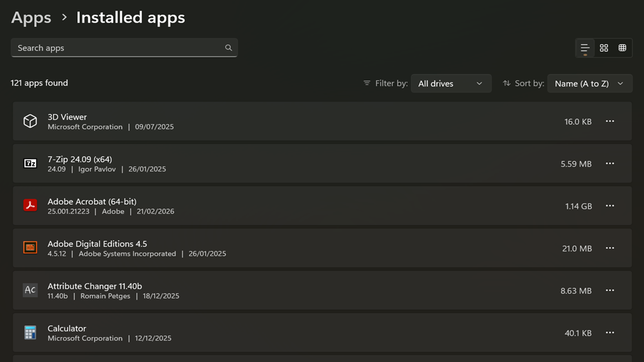Select the list view icon
644x362 pixels.
(584, 48)
